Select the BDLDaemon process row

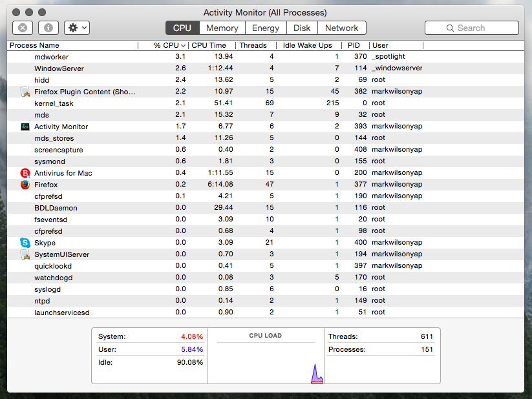pos(266,207)
